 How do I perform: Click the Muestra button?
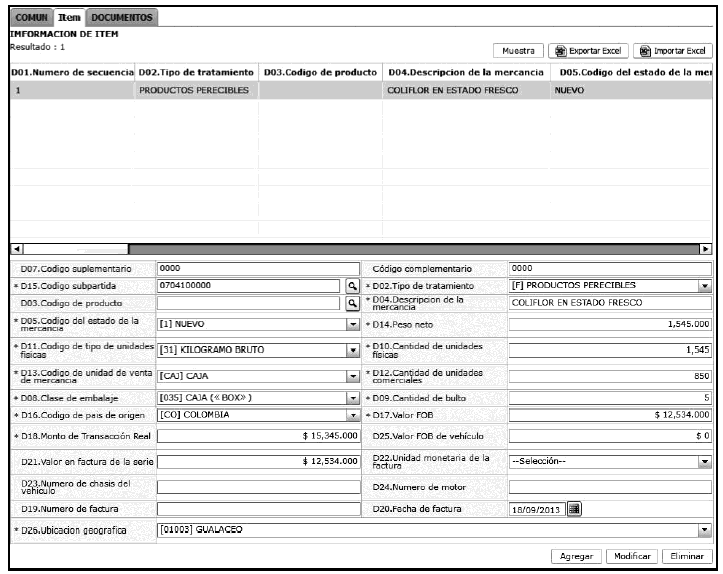518,51
